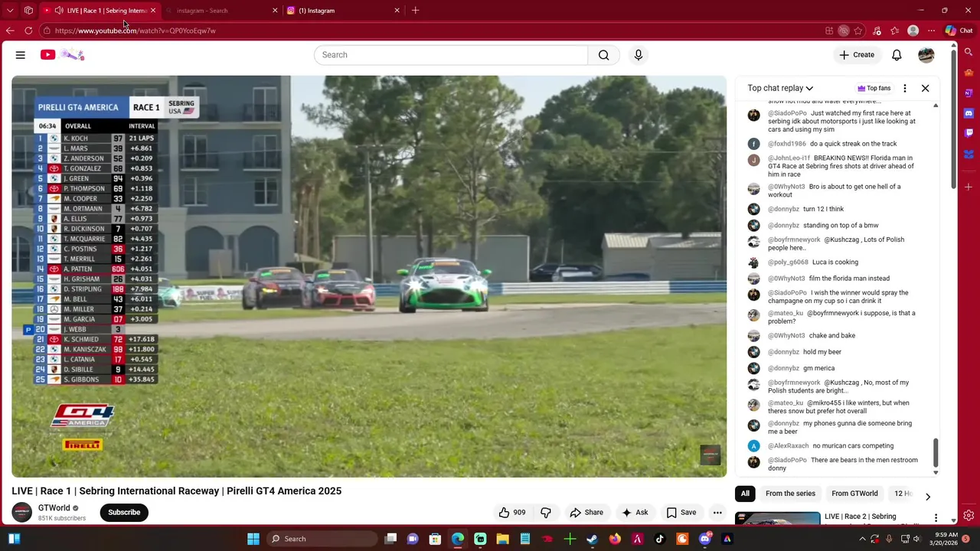980x551 pixels.
Task: Open Edge tab actions menu
Action: point(10,11)
